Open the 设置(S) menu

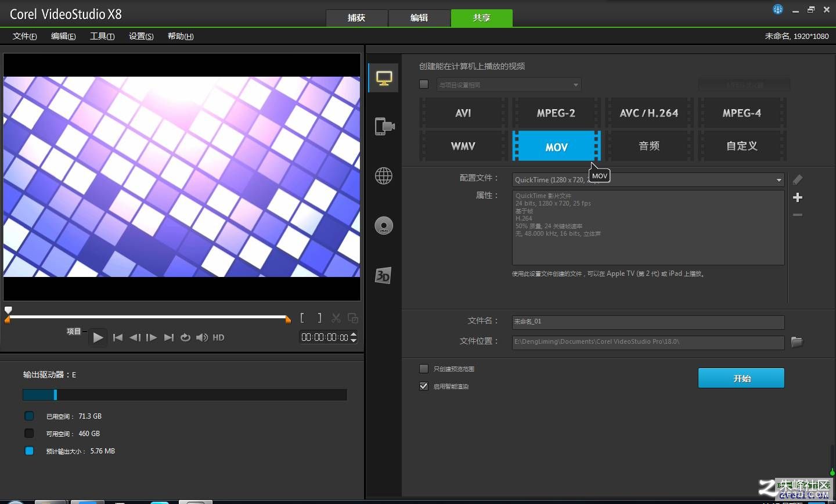pyautogui.click(x=141, y=36)
